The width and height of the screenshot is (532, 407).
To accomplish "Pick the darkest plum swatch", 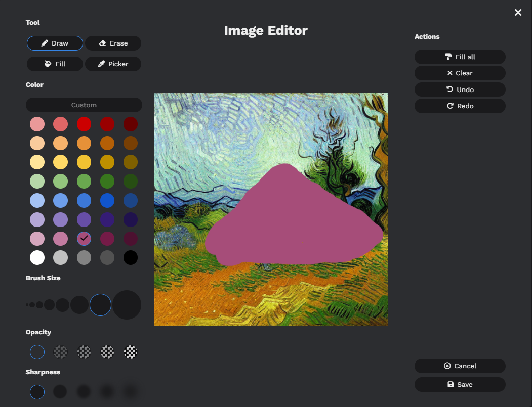I will pyautogui.click(x=131, y=239).
